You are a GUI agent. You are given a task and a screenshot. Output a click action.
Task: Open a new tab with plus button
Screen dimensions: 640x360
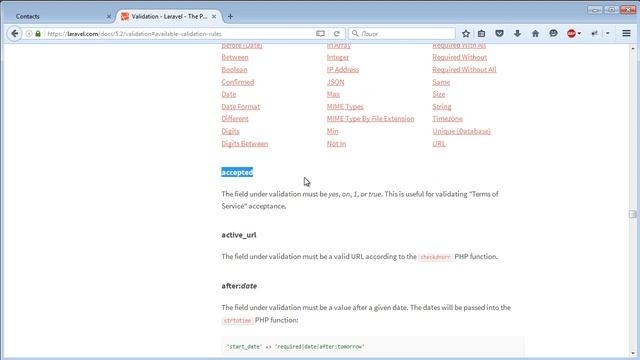click(230, 16)
